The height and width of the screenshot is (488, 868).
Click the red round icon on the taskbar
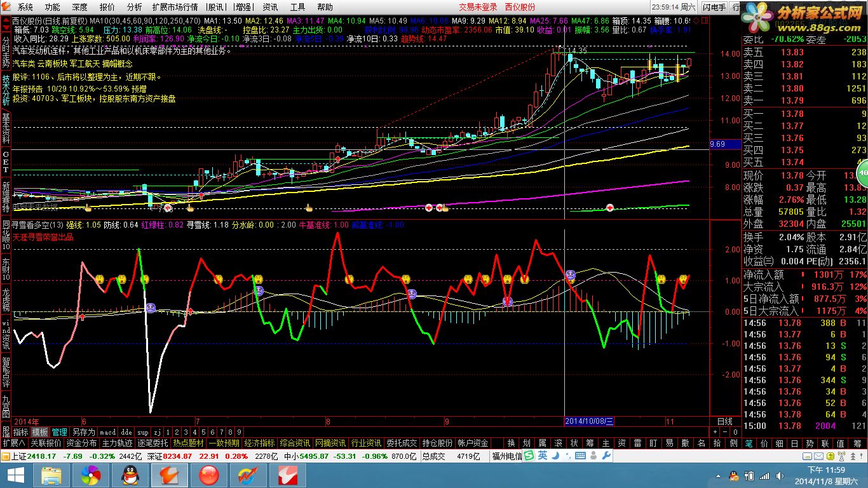[x=208, y=475]
